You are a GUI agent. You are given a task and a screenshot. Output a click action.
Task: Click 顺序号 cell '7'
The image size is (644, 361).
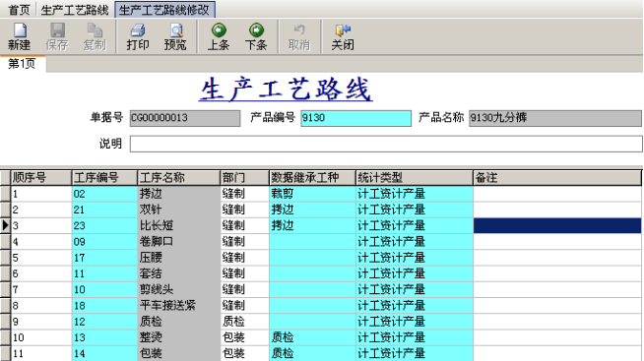41,289
